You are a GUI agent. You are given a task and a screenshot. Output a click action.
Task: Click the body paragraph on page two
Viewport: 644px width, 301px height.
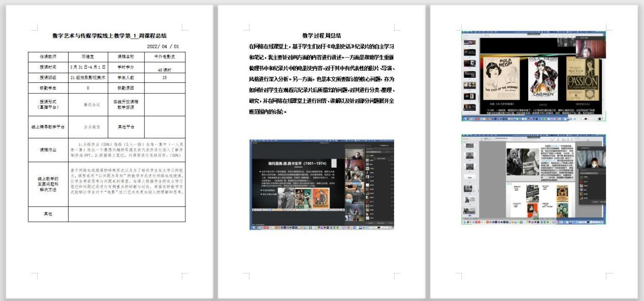coord(321,79)
